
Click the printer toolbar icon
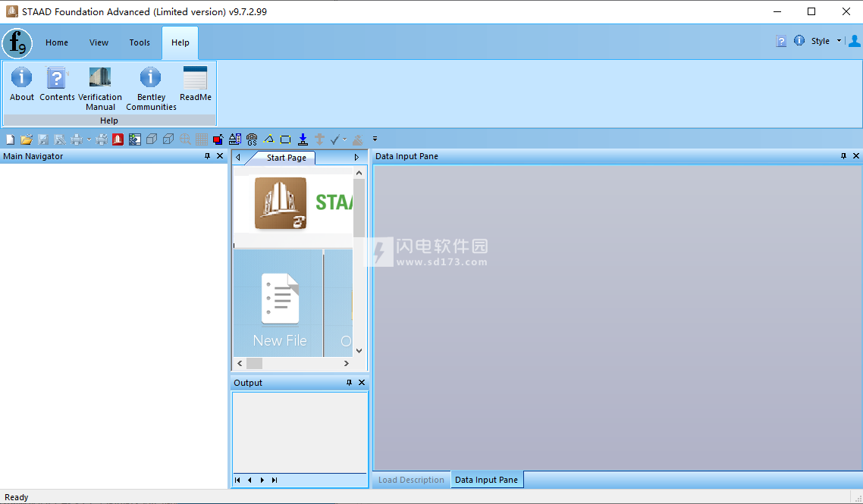click(x=77, y=139)
